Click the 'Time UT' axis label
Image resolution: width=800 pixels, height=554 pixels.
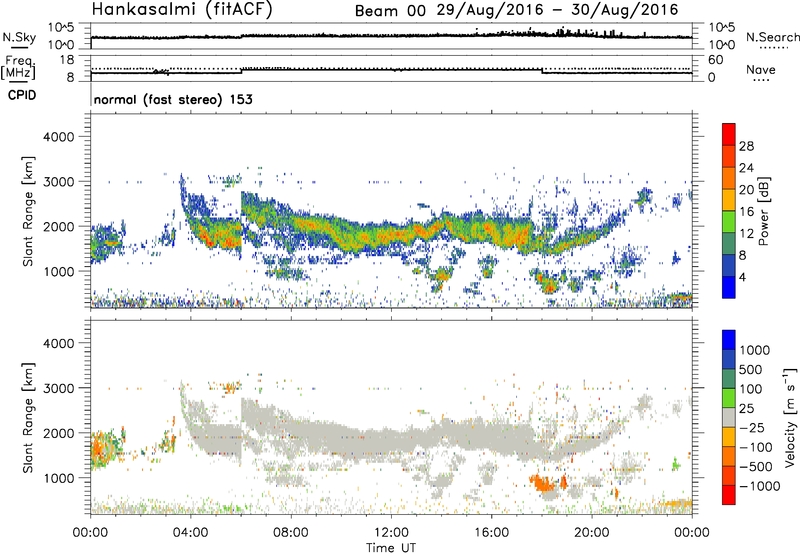[x=391, y=547]
